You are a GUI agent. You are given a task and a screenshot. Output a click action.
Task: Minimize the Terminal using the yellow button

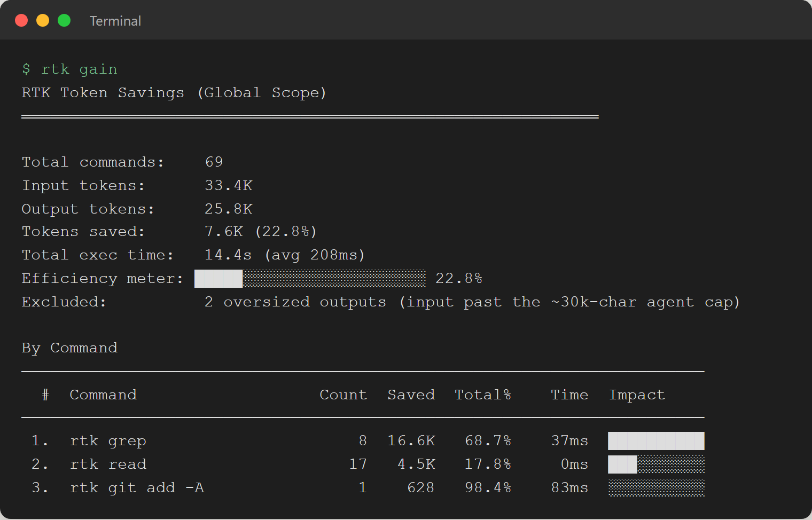(x=43, y=20)
